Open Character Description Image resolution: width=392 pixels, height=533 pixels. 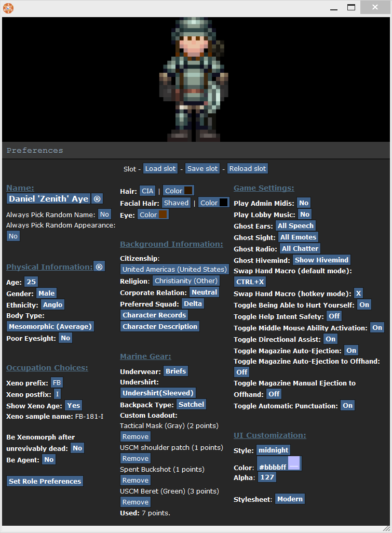point(160,327)
